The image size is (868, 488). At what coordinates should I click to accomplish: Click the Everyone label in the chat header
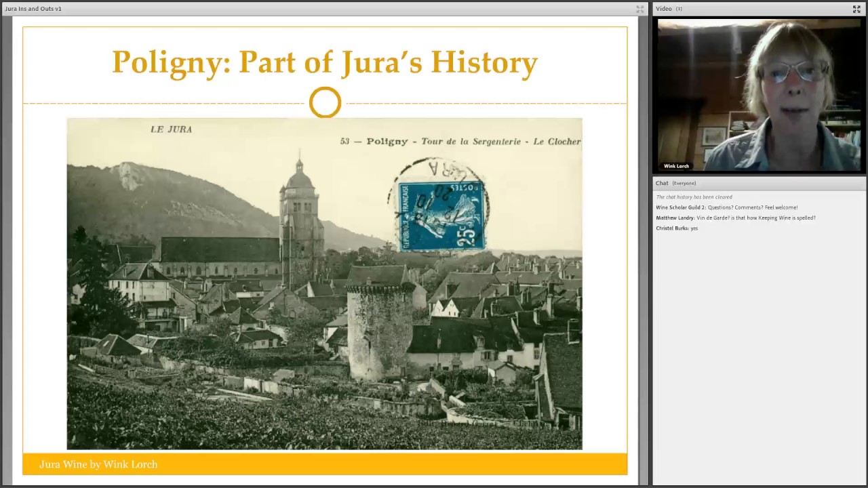(x=684, y=183)
